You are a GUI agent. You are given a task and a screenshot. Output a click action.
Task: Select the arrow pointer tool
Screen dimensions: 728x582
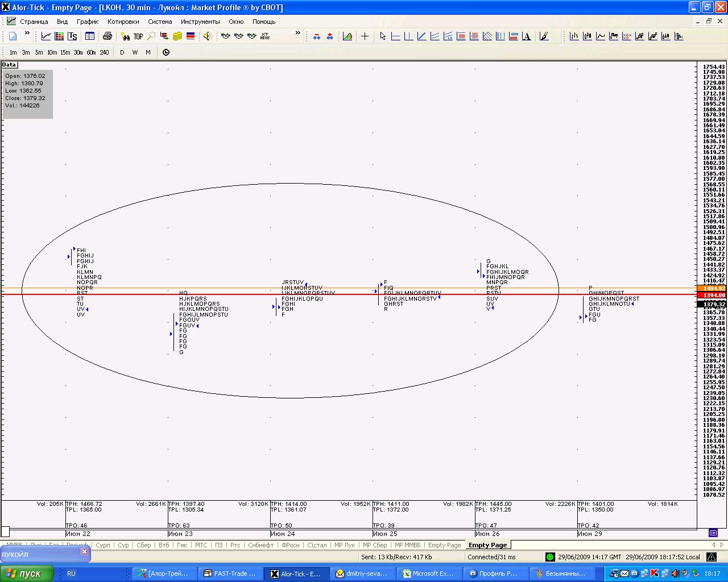382,36
